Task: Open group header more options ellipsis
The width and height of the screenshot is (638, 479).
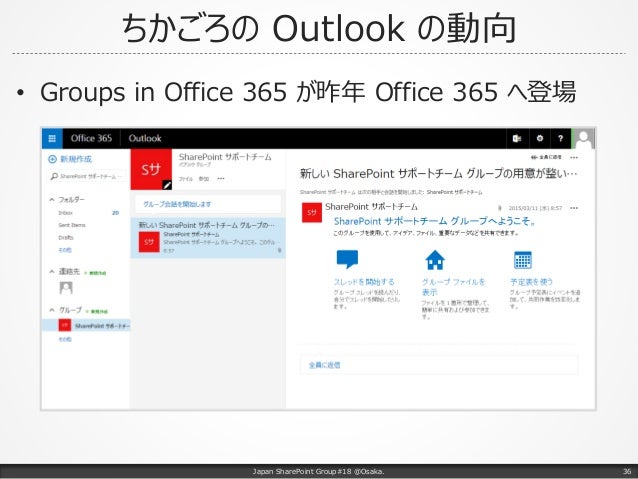Action: click(221, 179)
